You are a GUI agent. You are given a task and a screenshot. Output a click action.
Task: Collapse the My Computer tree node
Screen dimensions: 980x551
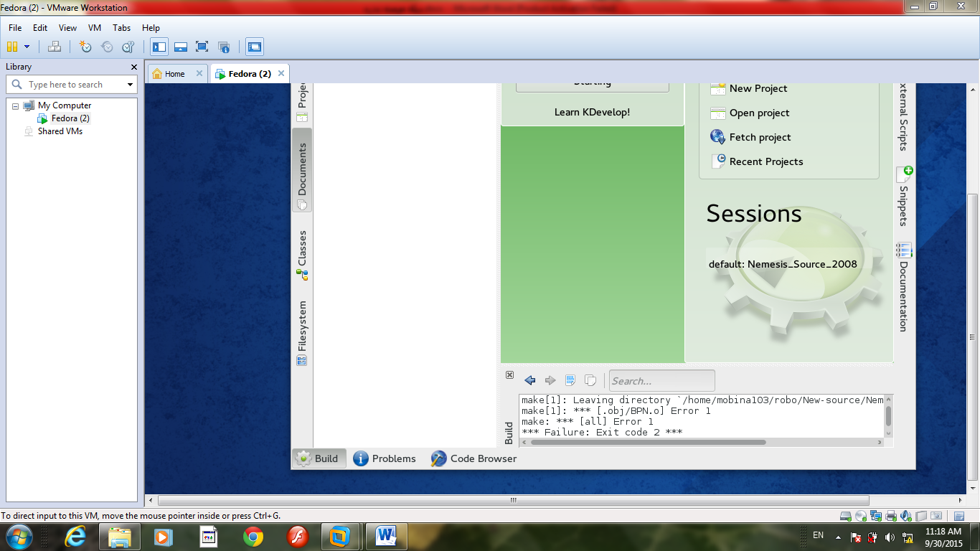pyautogui.click(x=15, y=105)
